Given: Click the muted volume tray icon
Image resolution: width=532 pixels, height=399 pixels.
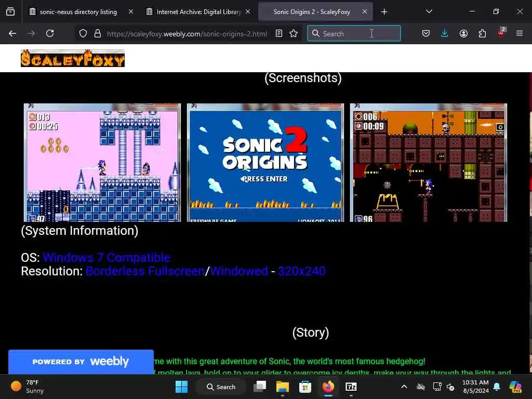Looking at the screenshot, I should [451, 387].
